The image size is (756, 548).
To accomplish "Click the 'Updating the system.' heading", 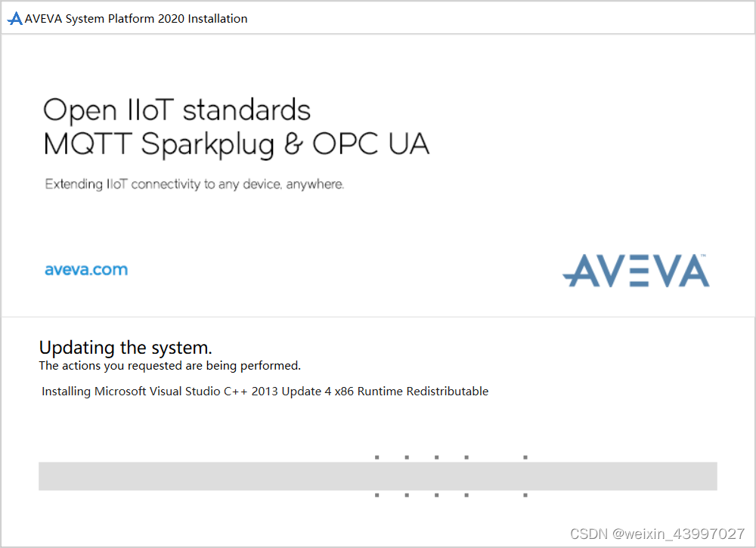I will [x=125, y=348].
